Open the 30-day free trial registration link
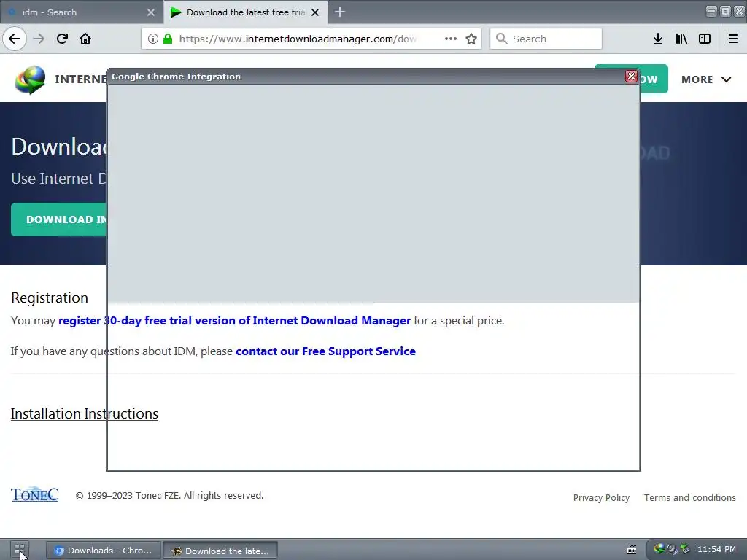 [x=234, y=321]
